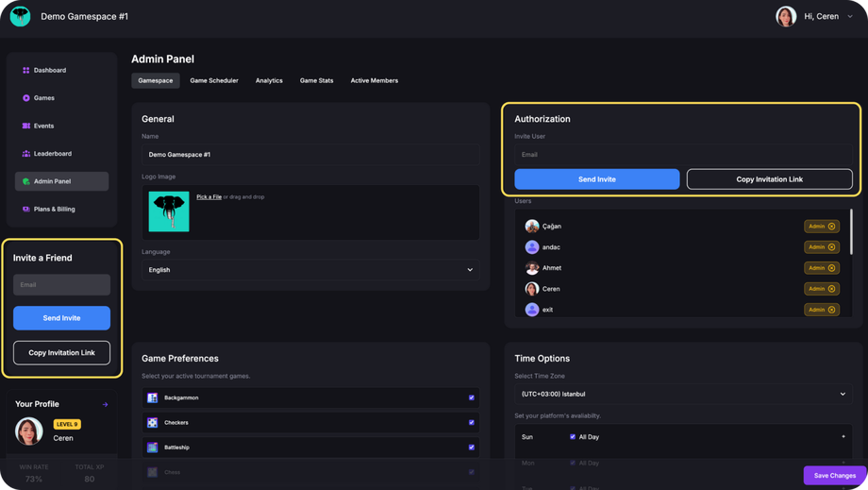Click the Authorization invite Email field
The image size is (868, 490).
tap(682, 155)
